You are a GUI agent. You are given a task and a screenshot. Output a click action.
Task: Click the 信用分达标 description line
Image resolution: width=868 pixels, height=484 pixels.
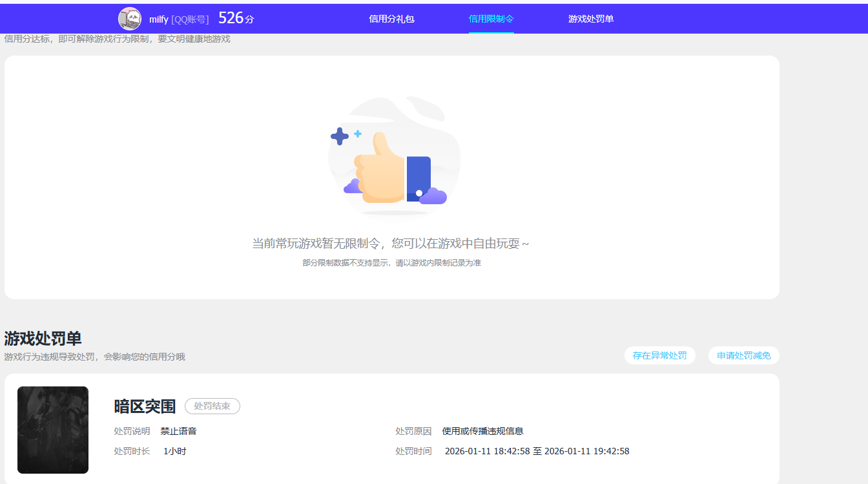pos(117,39)
